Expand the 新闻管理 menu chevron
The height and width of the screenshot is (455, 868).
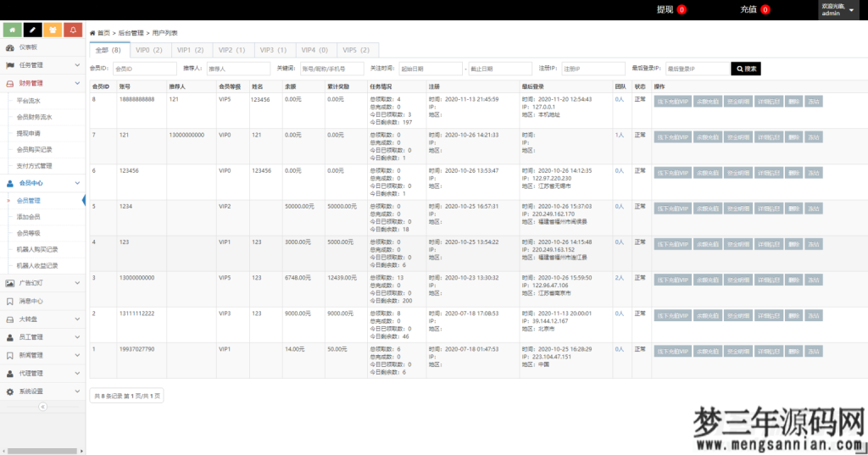(x=77, y=355)
